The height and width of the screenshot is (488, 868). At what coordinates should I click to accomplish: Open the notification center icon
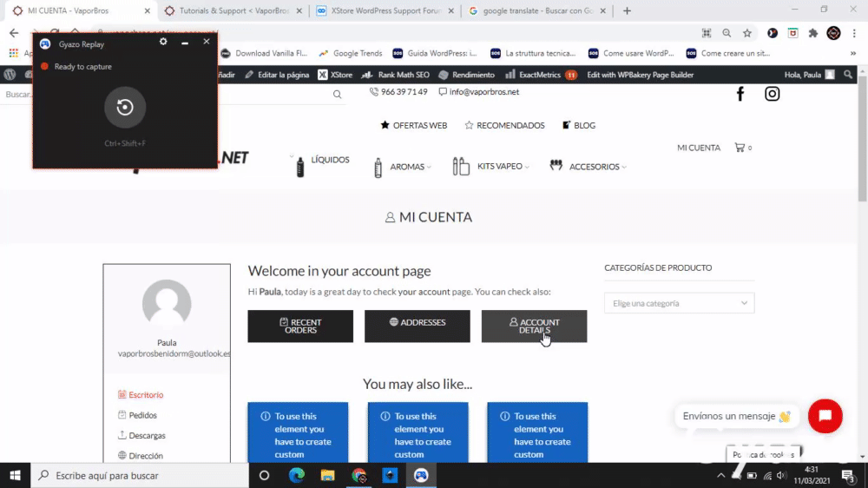[x=848, y=475]
